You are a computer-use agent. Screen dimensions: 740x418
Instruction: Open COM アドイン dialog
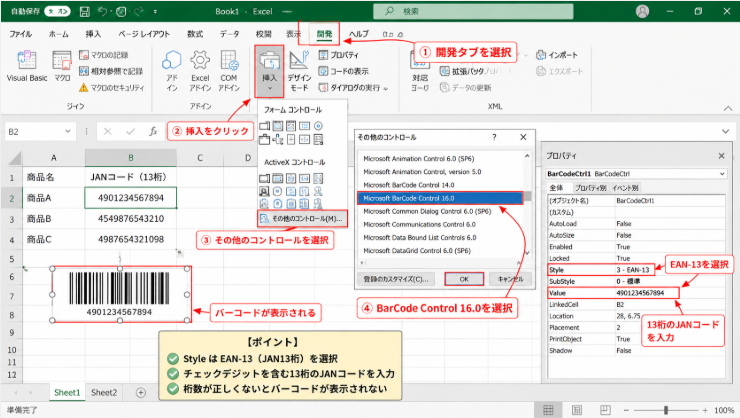229,71
